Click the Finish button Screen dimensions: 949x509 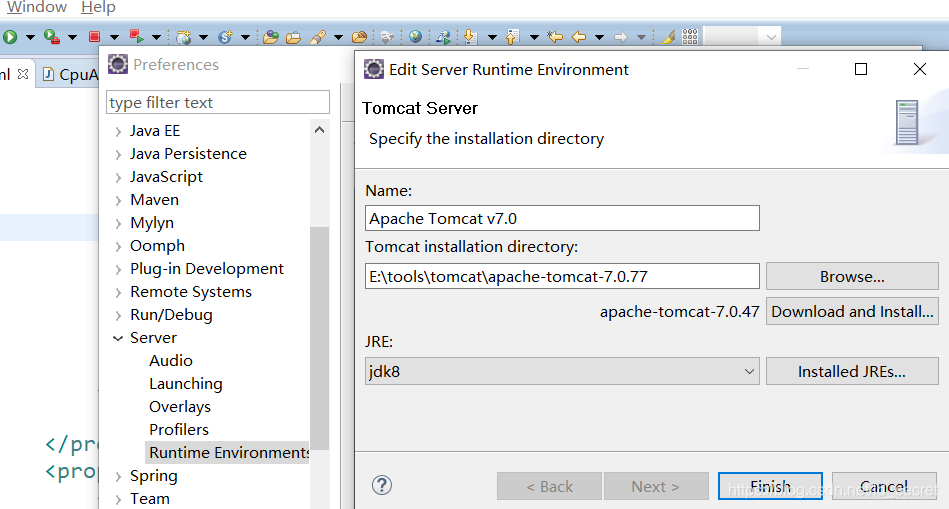point(770,486)
